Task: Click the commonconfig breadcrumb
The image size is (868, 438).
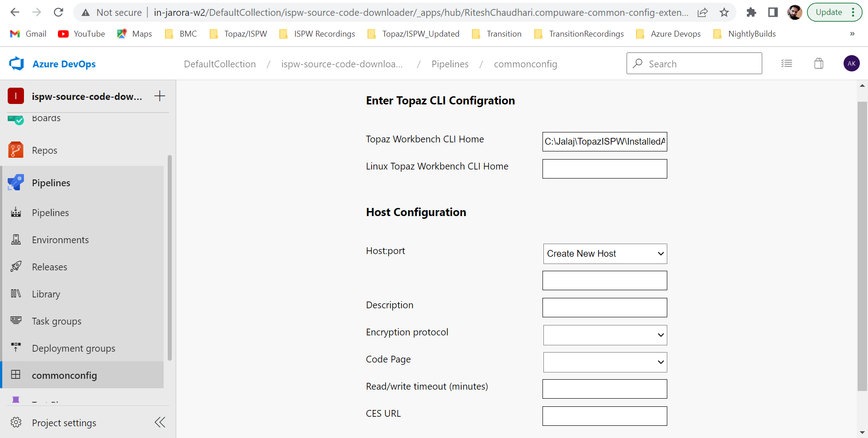Action: coord(525,64)
